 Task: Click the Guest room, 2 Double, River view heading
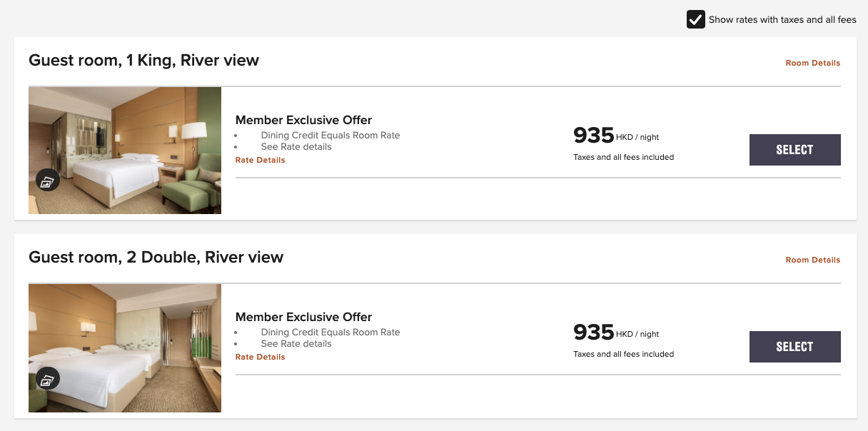(x=156, y=258)
